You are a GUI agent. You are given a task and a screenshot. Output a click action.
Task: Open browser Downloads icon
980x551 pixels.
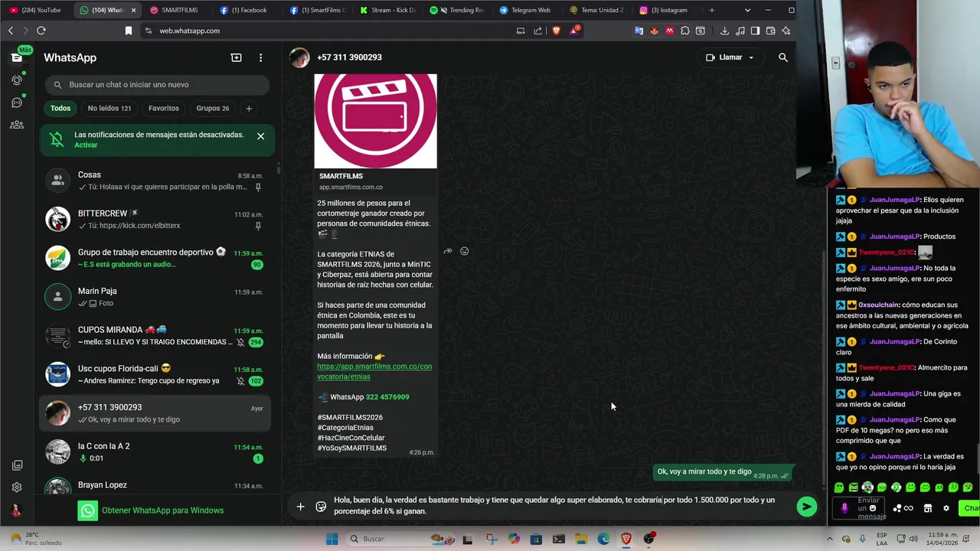point(724,31)
